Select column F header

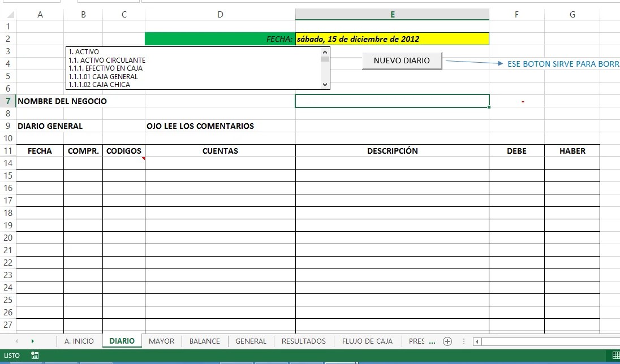(517, 15)
